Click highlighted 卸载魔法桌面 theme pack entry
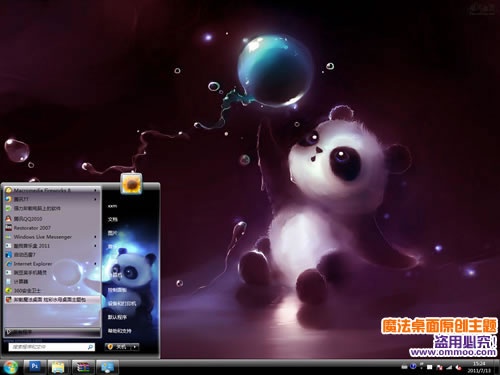The image size is (500, 375). 52,299
